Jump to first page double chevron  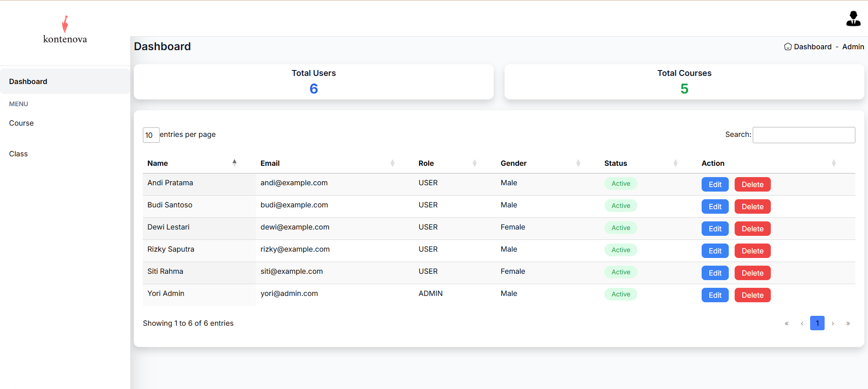pos(787,323)
